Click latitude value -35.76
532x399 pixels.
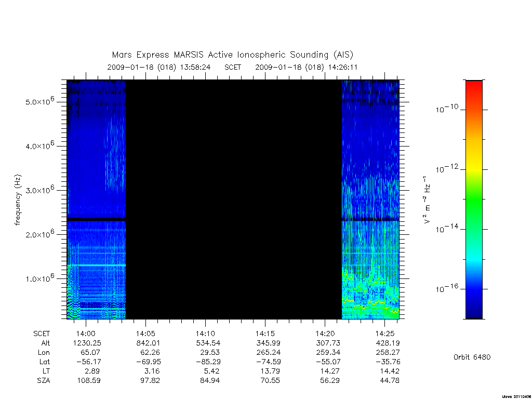click(x=387, y=362)
